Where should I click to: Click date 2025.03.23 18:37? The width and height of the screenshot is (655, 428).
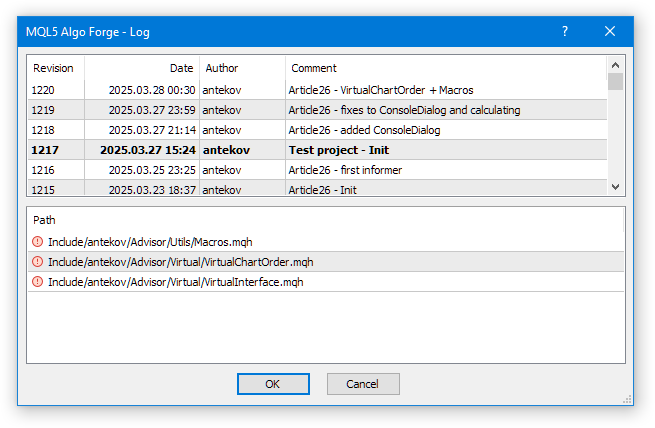pos(152,190)
